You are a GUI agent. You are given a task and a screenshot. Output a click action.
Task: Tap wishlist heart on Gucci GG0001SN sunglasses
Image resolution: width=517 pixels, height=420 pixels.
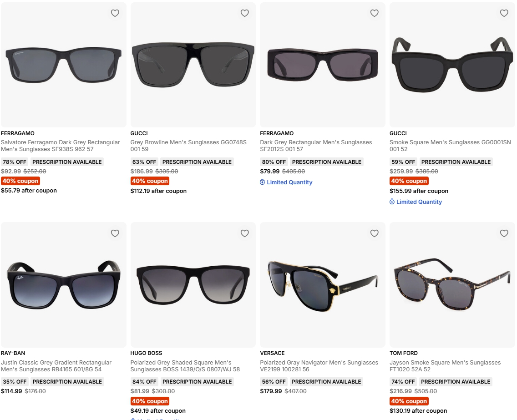(504, 13)
